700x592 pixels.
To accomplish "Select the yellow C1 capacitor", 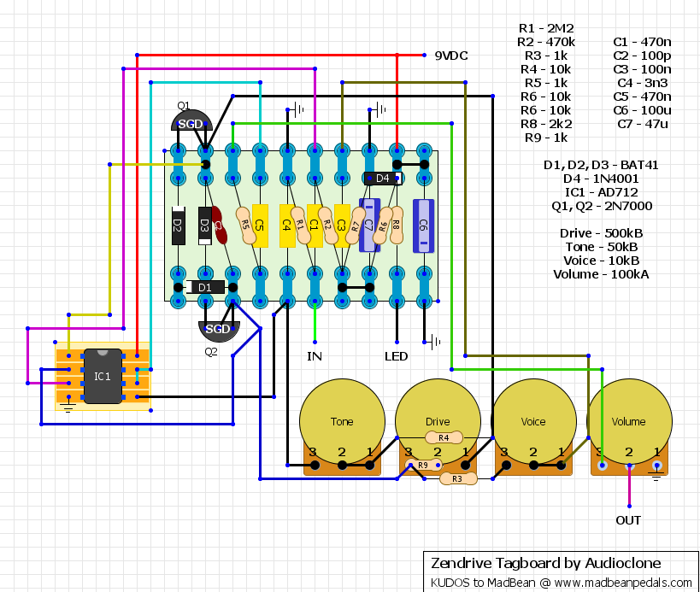I will 315,226.
